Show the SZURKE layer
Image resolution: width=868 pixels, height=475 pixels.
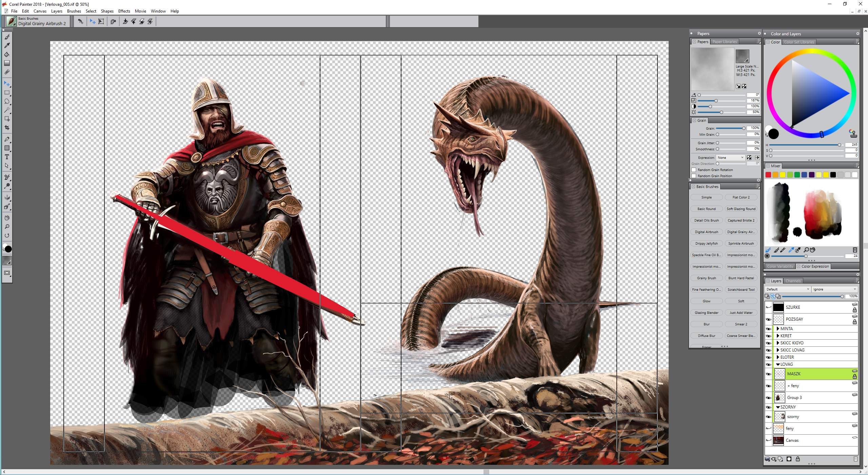click(x=769, y=307)
